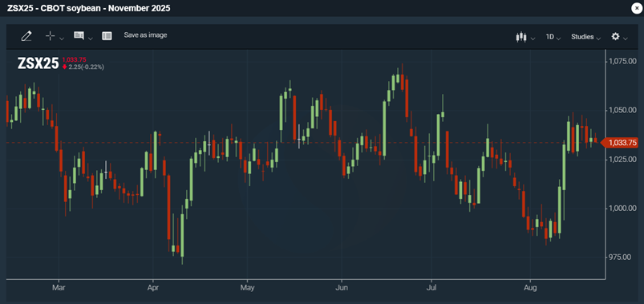The width and height of the screenshot is (644, 304).
Task: Click the annotation comment icon
Action: tap(79, 36)
